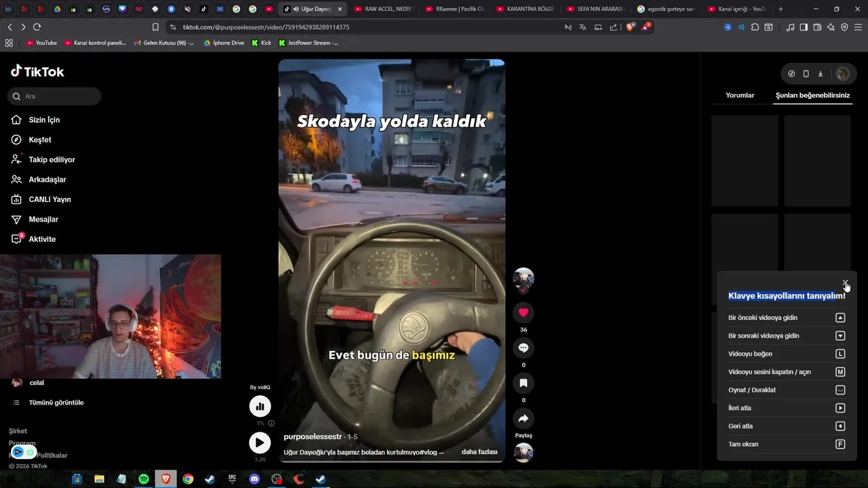Go back in browser history
The height and width of the screenshot is (488, 868).
pos(9,27)
